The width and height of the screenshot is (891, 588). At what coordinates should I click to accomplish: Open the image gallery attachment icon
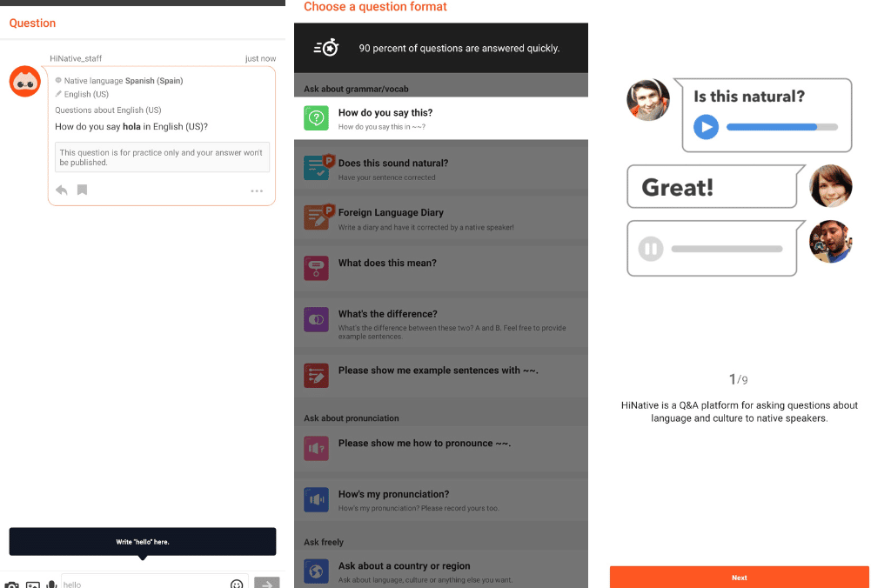33,585
